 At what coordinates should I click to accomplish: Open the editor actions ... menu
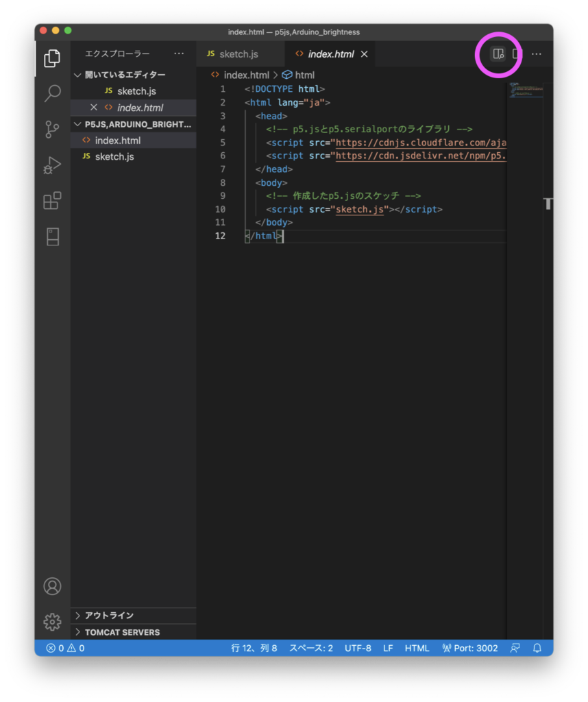(x=537, y=53)
